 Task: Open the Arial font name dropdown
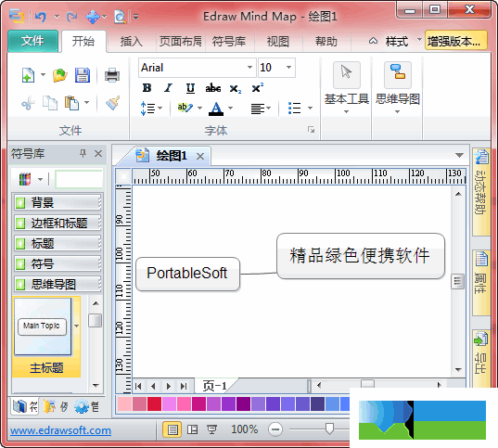pos(250,68)
